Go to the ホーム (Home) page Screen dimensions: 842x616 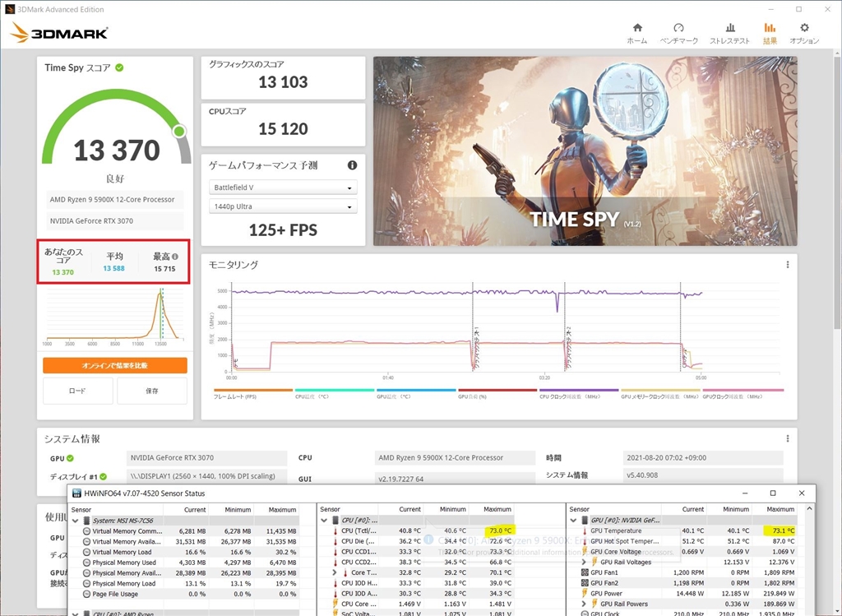pyautogui.click(x=637, y=33)
